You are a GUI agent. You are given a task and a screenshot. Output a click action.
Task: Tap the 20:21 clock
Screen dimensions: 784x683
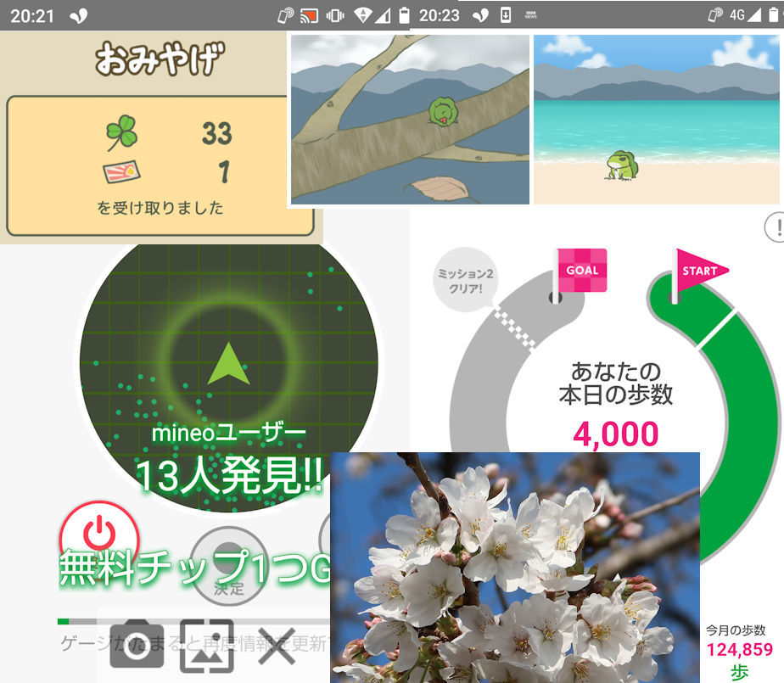[x=32, y=16]
